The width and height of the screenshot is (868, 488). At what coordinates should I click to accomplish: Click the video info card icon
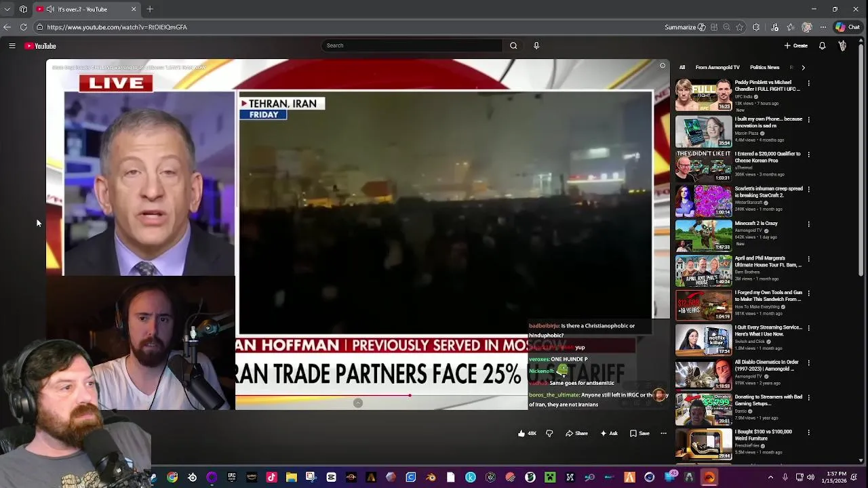pos(663,66)
